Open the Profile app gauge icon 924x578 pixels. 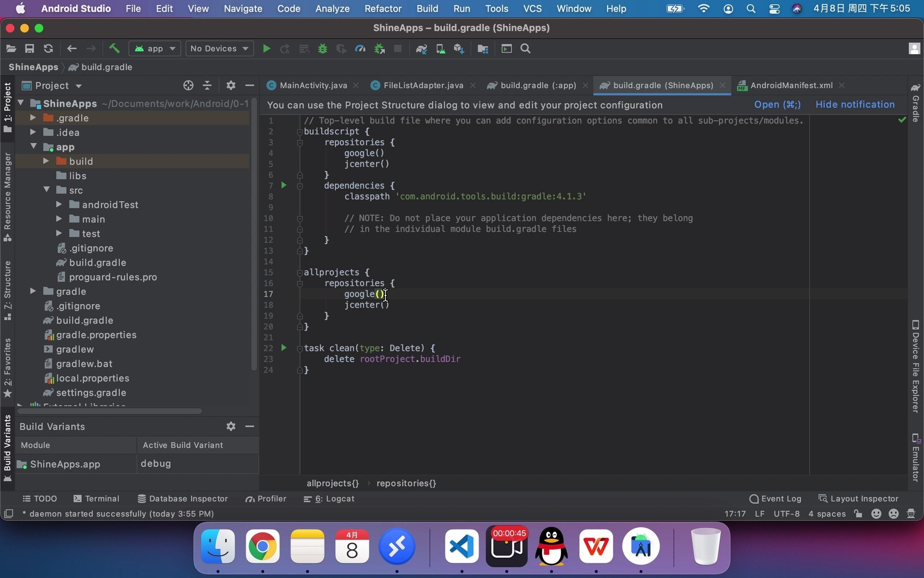pyautogui.click(x=360, y=48)
